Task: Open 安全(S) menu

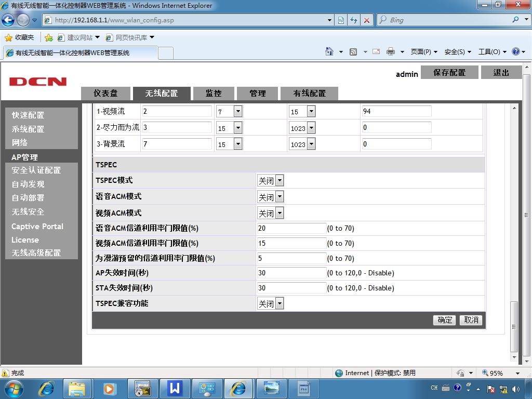Action: tap(458, 51)
